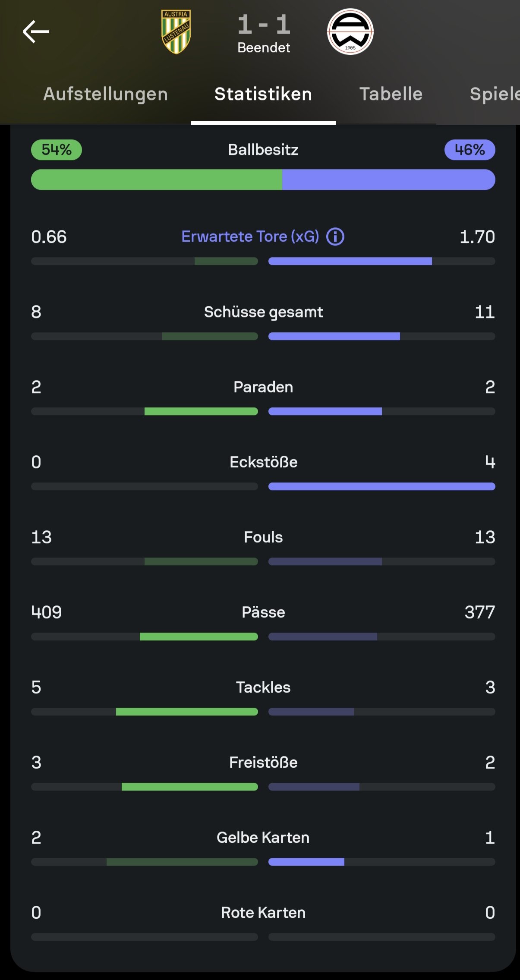Open the away team's black-white crest
The height and width of the screenshot is (980, 520).
[x=350, y=32]
